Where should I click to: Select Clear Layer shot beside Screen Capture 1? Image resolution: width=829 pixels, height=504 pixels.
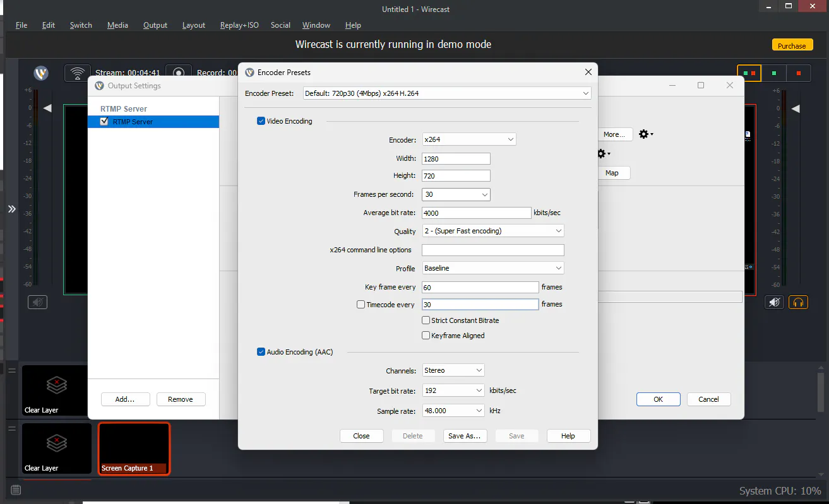point(57,448)
